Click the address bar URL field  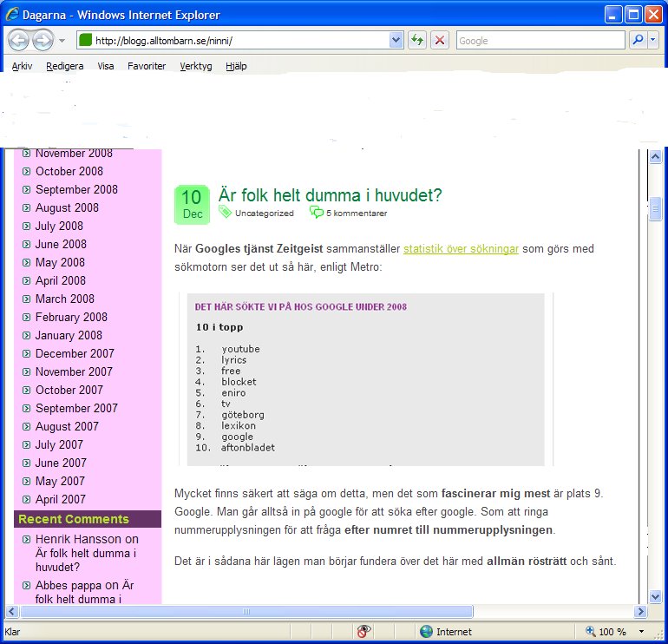(x=240, y=41)
